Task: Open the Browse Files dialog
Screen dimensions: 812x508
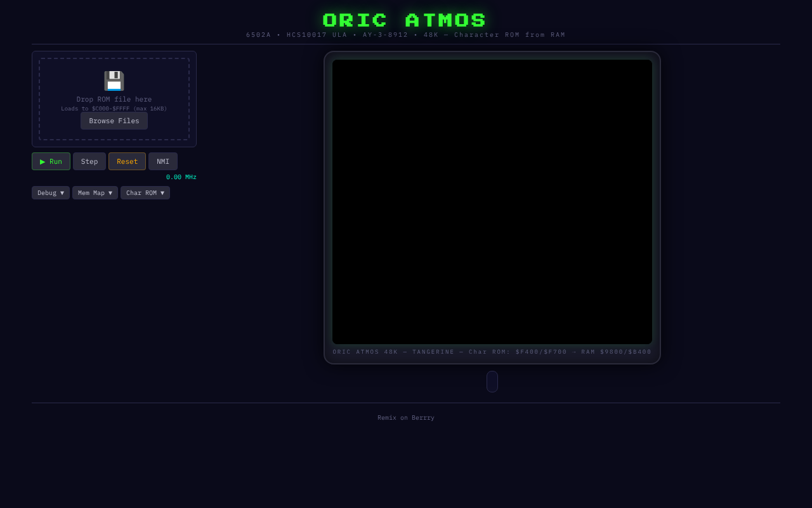Action: [x=114, y=121]
